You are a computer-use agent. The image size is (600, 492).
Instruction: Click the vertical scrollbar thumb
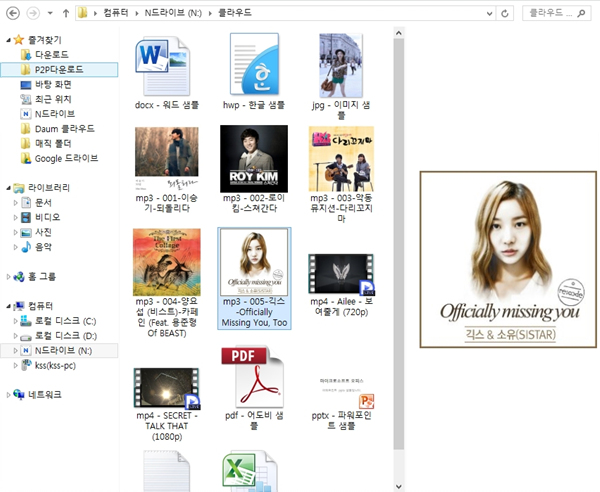(x=399, y=244)
